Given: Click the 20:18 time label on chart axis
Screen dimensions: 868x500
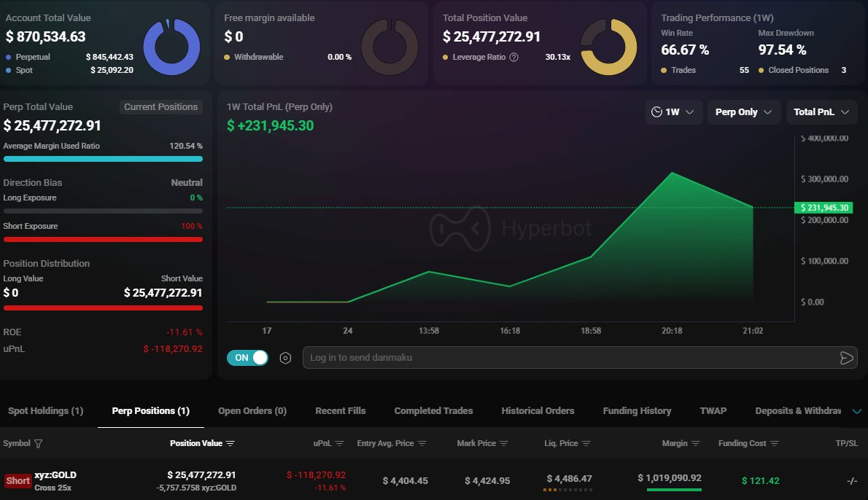Looking at the screenshot, I should [672, 331].
